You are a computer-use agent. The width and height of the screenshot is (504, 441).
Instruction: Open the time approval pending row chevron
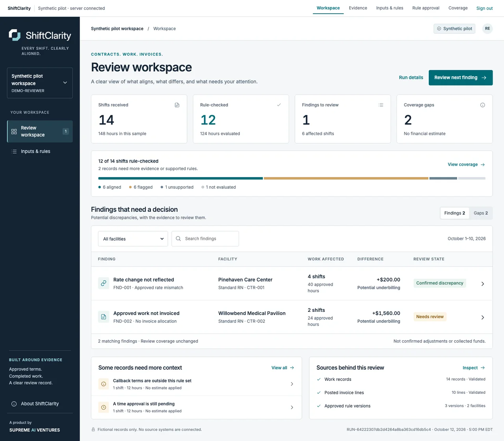(x=292, y=408)
